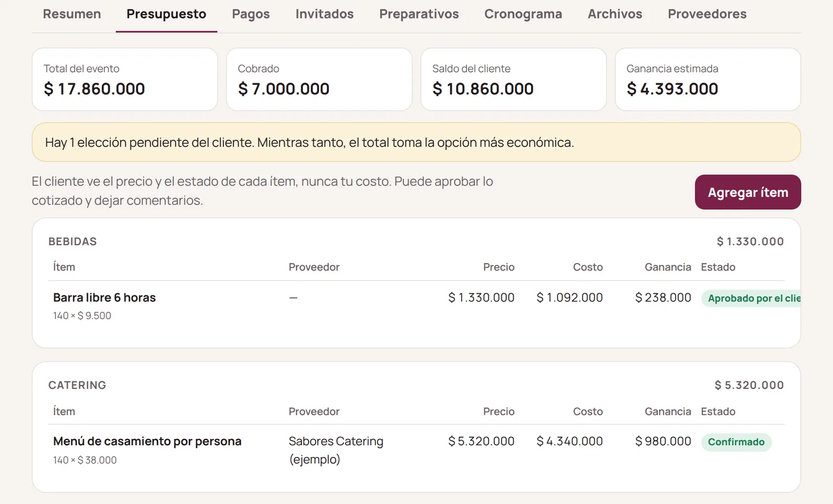This screenshot has height=504, width=833.
Task: Click the Confirmado status badge
Action: point(736,442)
